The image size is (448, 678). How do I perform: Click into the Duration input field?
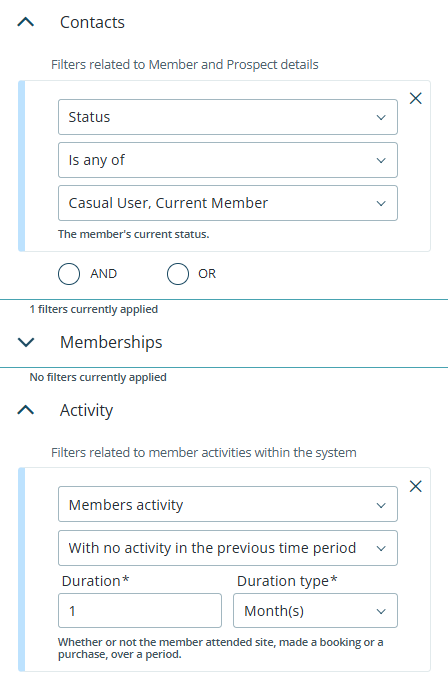[x=140, y=611]
